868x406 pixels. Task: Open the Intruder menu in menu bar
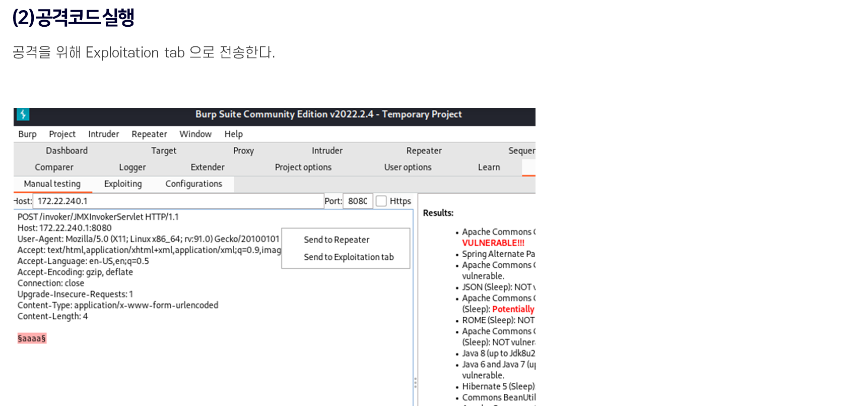[x=103, y=134]
